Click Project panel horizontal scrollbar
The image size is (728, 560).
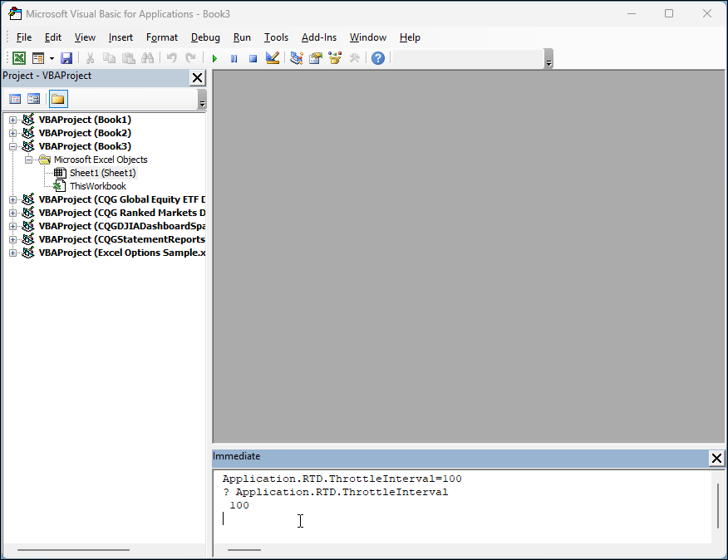pos(73,550)
